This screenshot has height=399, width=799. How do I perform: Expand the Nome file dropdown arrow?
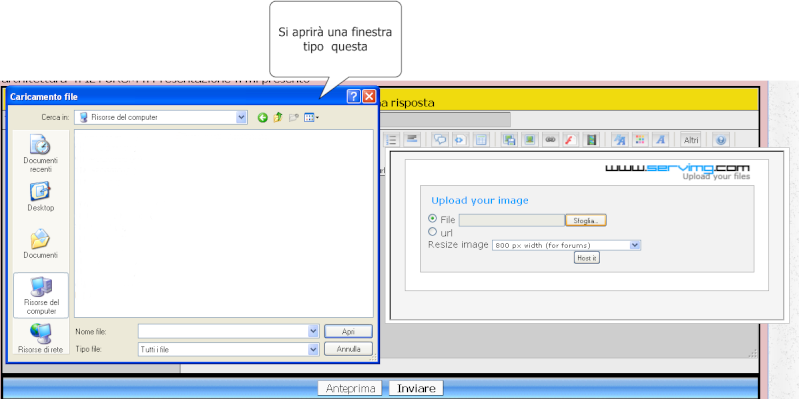tap(313, 331)
